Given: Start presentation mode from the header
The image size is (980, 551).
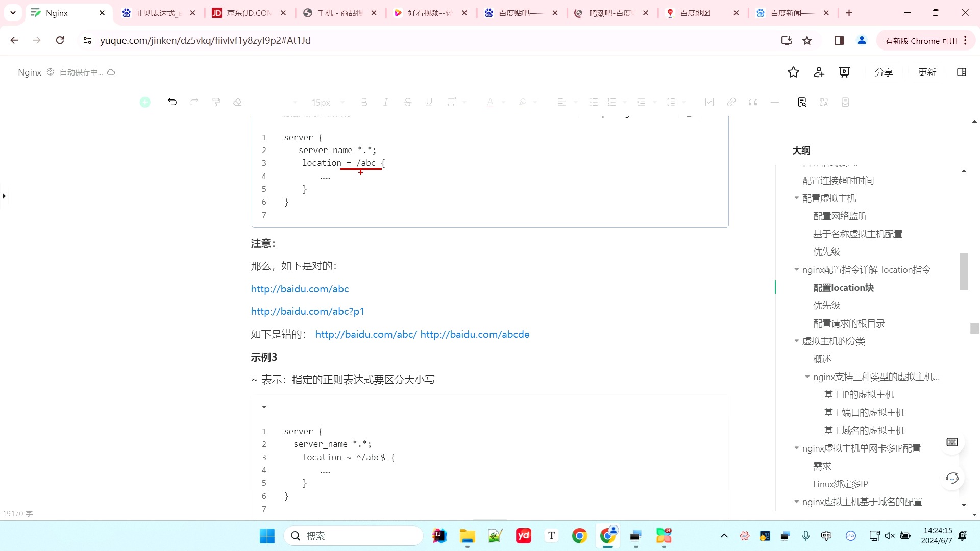Looking at the screenshot, I should click(844, 72).
